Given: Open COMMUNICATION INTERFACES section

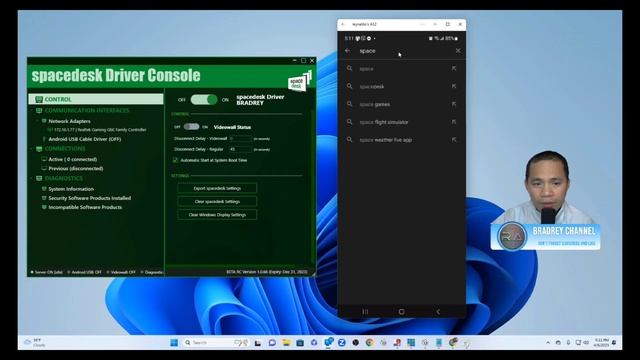Looking at the screenshot, I should point(87,111).
